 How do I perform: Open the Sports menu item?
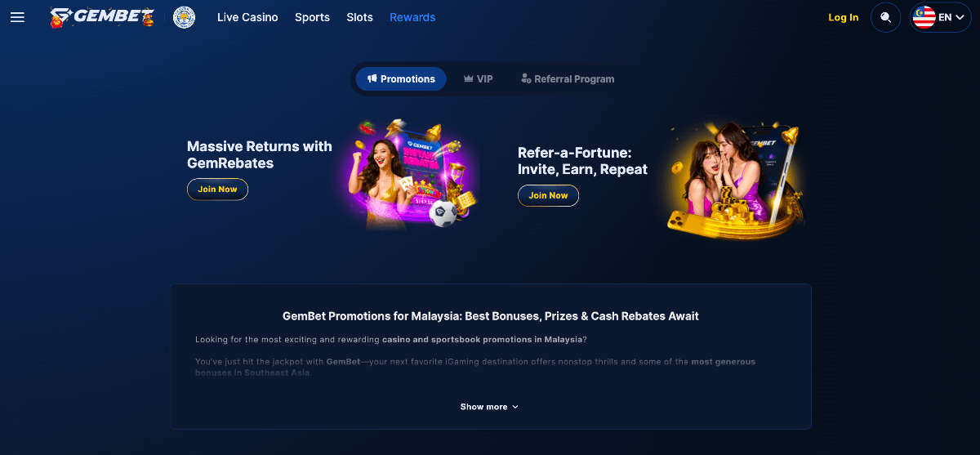pos(312,17)
